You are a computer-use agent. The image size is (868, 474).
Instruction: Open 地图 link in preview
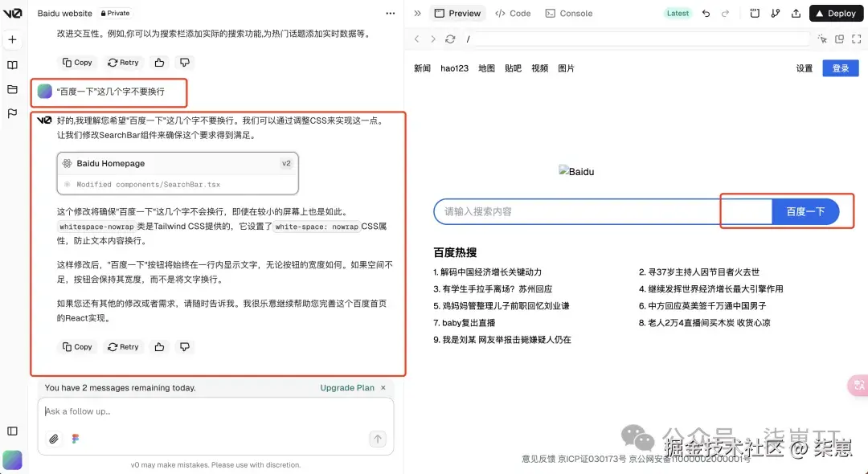[x=486, y=68]
